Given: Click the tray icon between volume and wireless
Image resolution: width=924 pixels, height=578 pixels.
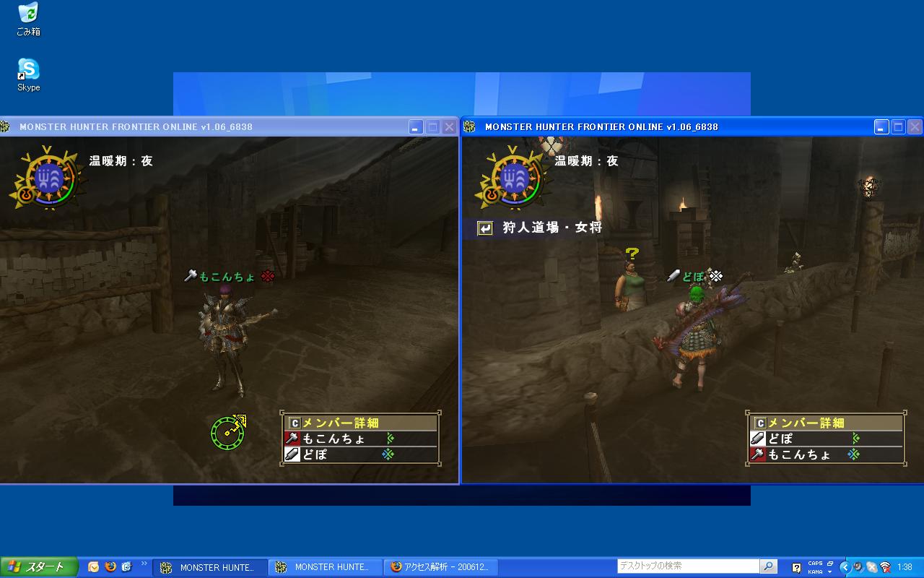Looking at the screenshot, I should pyautogui.click(x=871, y=567).
